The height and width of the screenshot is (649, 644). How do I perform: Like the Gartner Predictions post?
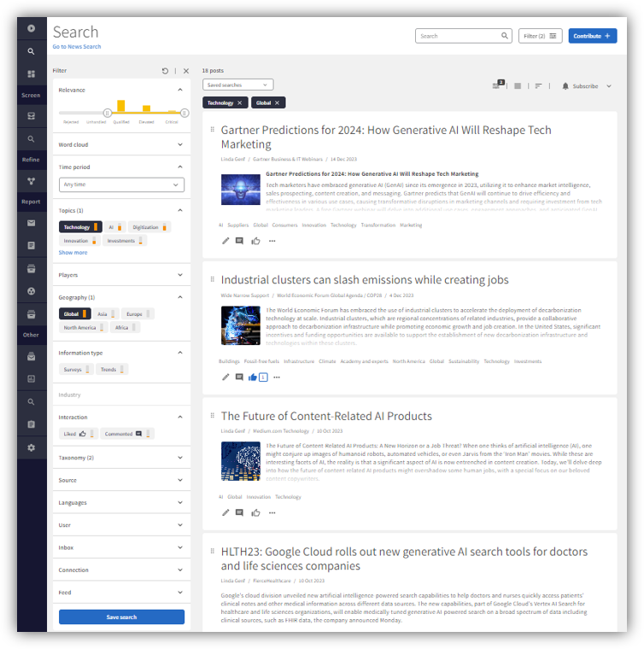pos(255,241)
